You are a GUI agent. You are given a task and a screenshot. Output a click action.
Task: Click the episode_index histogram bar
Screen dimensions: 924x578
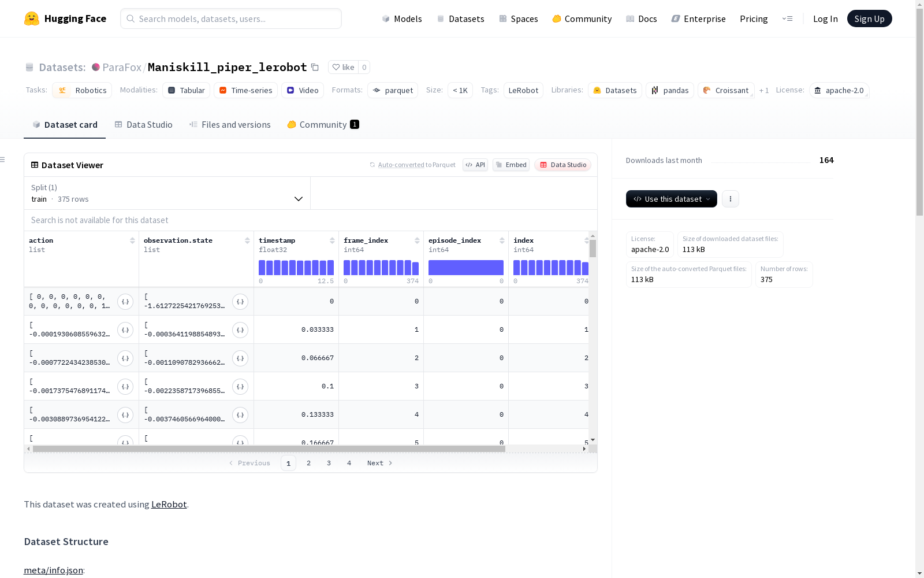click(x=466, y=268)
